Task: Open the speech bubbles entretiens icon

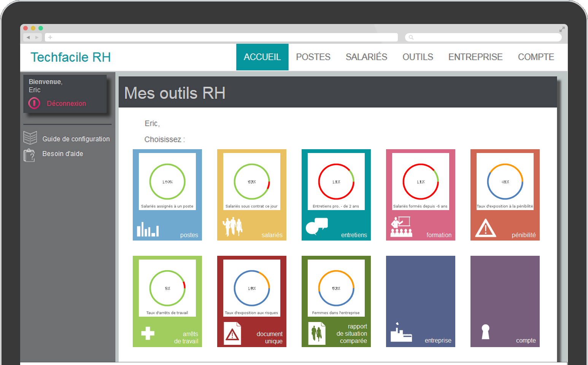Action: pyautogui.click(x=316, y=226)
